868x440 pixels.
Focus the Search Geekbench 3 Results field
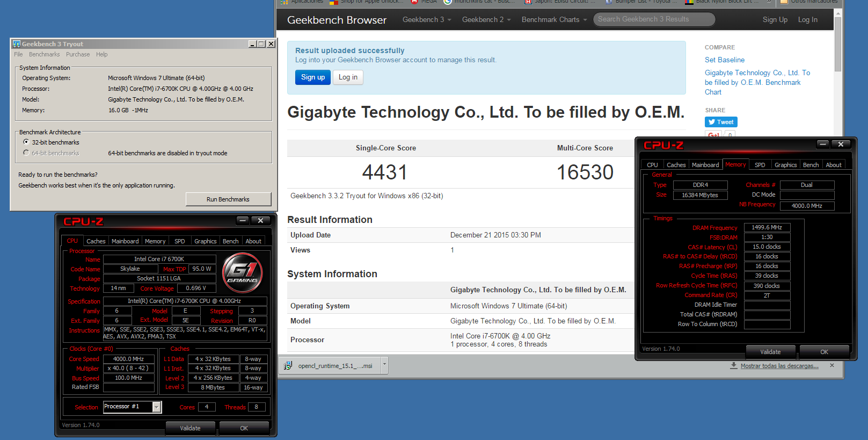[654, 19]
